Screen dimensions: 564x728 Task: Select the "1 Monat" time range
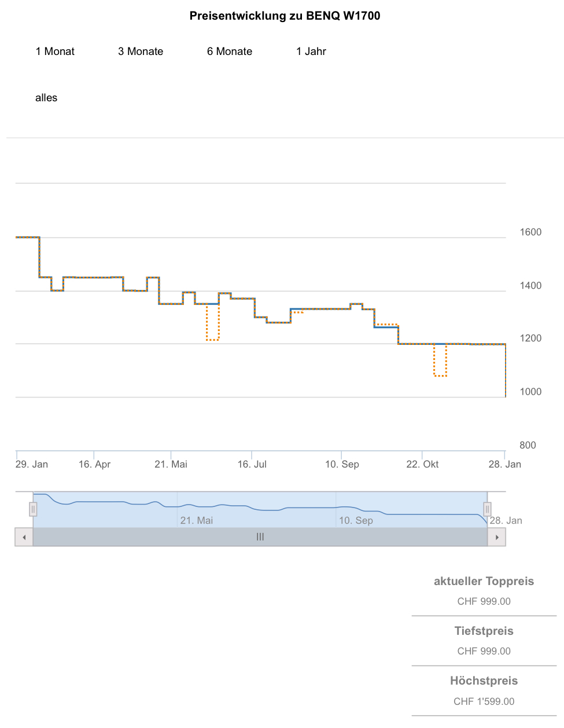click(55, 52)
